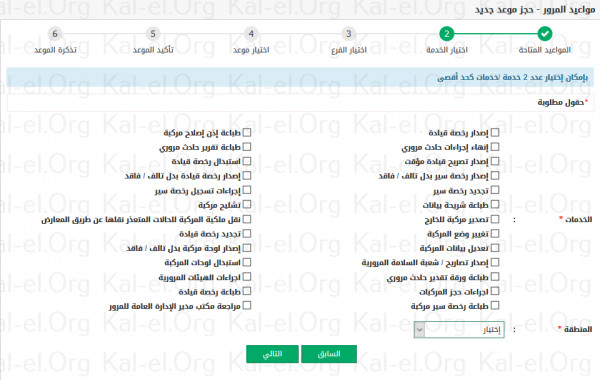Click the page title 'مواعيد المرور - حجز موعد جديد'

tap(535, 9)
